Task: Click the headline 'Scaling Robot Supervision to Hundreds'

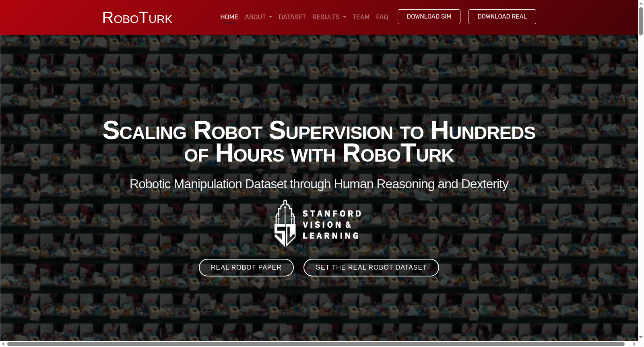Action: pyautogui.click(x=319, y=131)
